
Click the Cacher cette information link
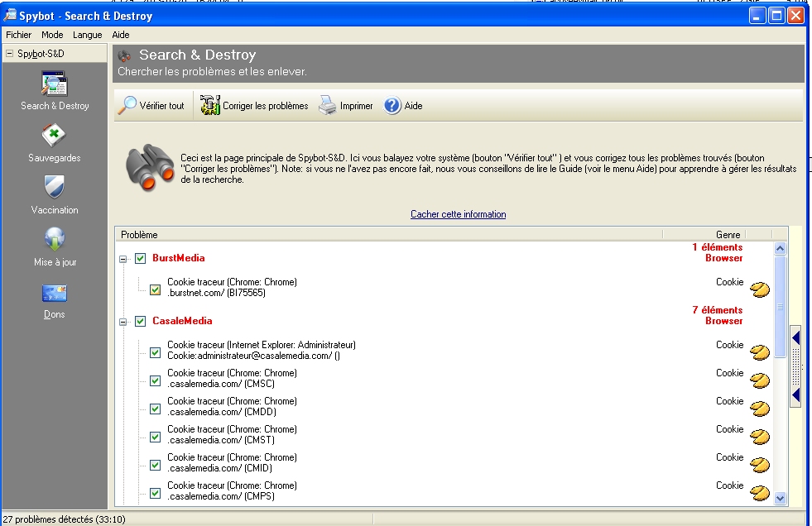coord(459,214)
